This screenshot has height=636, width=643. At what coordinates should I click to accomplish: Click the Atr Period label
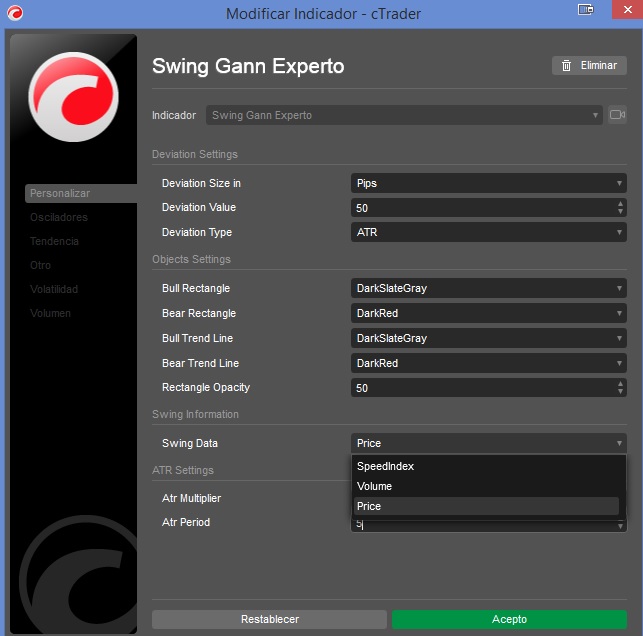point(186,522)
